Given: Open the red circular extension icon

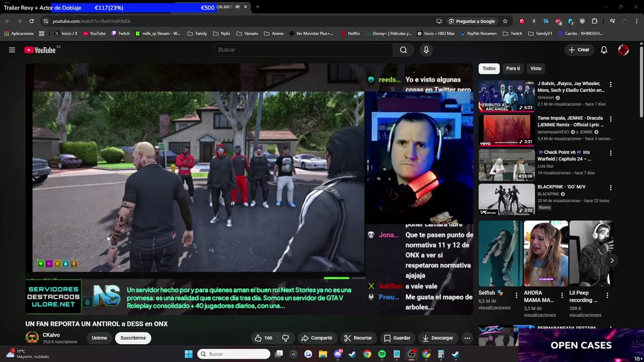Looking at the screenshot, I should (522, 21).
